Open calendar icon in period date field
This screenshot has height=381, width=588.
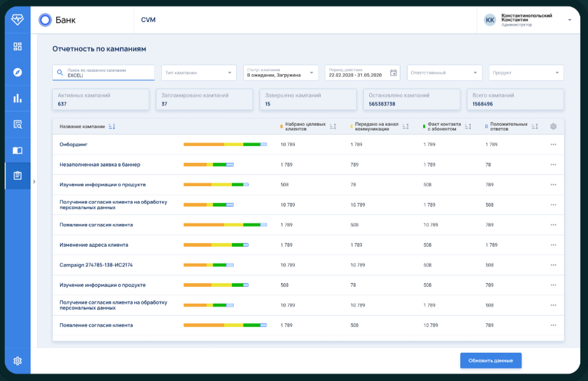pos(393,73)
